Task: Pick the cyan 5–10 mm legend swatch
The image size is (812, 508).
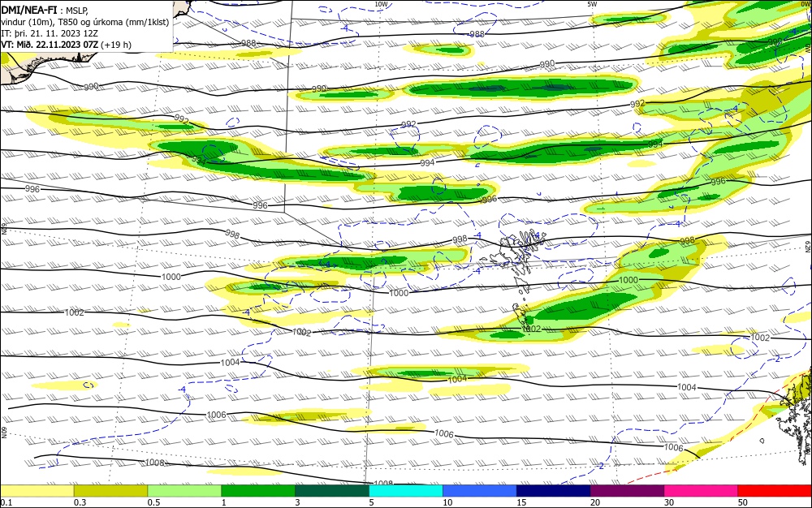Action: click(406, 491)
